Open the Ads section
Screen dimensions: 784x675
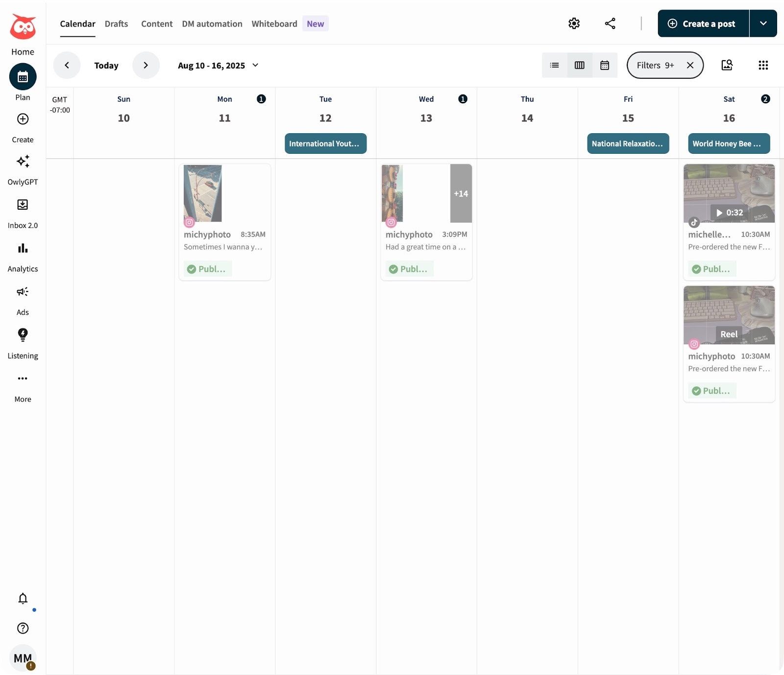[x=23, y=300]
